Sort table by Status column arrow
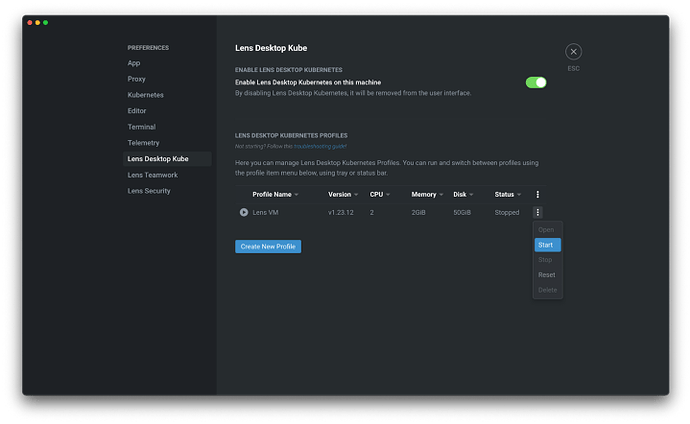The width and height of the screenshot is (690, 424). (519, 195)
